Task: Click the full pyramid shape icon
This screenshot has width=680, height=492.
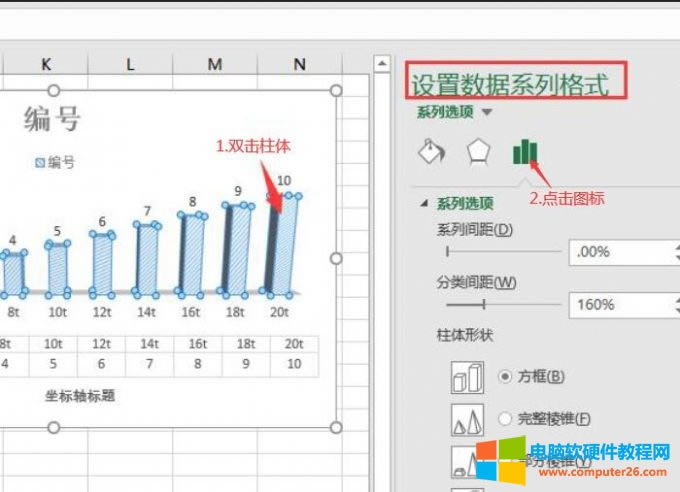Action: (x=467, y=420)
